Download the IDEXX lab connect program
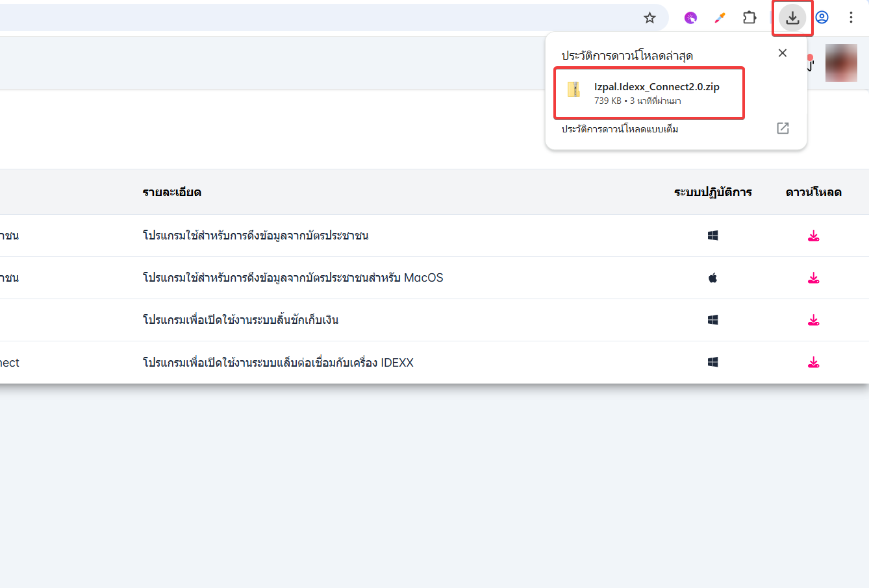The height and width of the screenshot is (588, 869). pyautogui.click(x=813, y=362)
